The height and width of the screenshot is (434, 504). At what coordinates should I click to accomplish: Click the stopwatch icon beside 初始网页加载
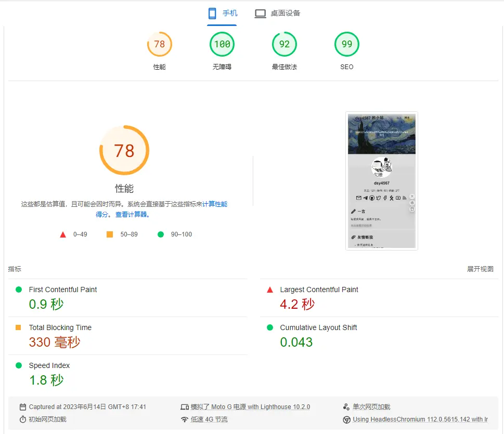23,419
